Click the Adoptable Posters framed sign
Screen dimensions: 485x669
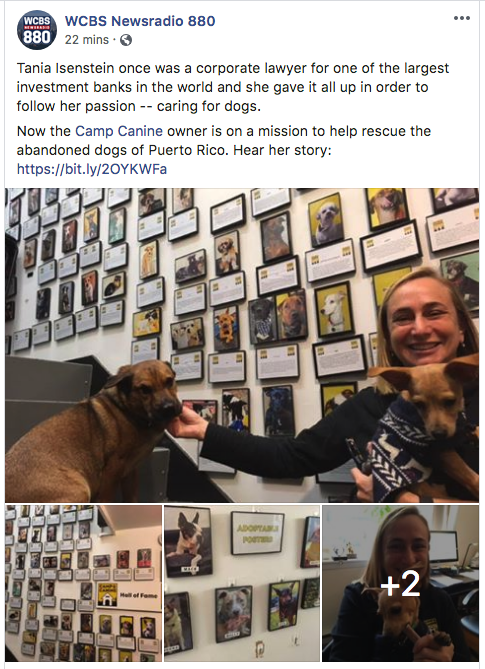(257, 533)
